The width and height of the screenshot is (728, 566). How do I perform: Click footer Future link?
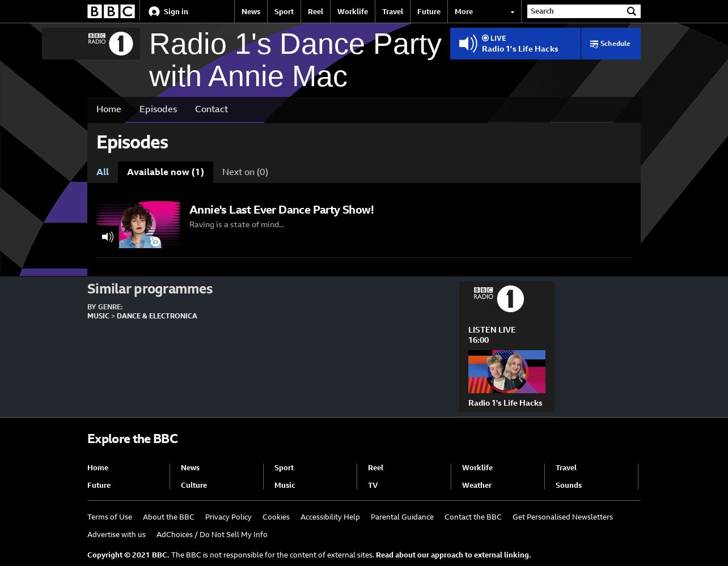tap(99, 485)
